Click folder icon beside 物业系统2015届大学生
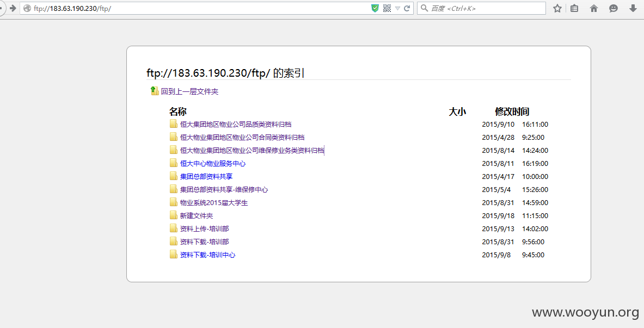Screen dimensions: 644x328 [174, 202]
